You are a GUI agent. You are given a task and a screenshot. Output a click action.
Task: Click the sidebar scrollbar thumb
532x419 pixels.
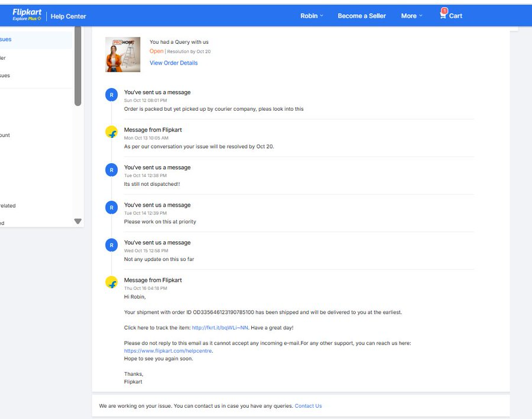coord(77,66)
